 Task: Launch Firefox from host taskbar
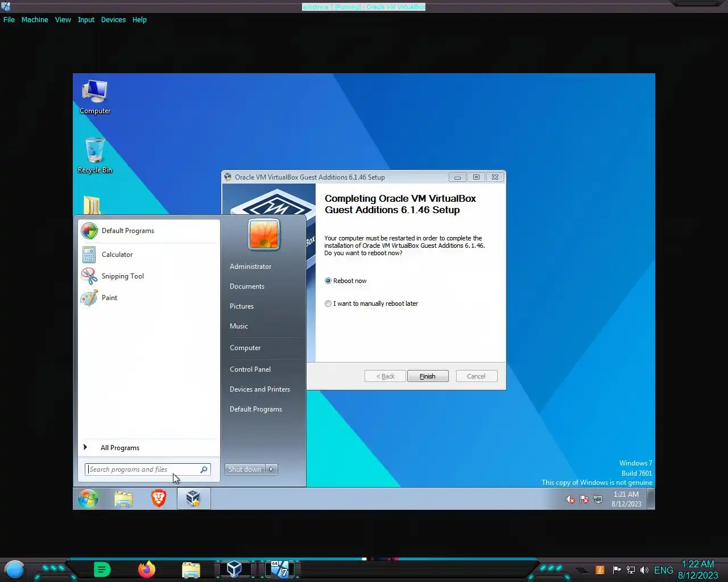point(147,569)
